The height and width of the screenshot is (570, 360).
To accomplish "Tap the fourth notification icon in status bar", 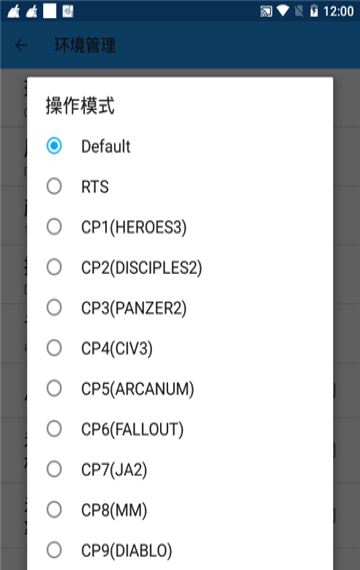I will [x=68, y=11].
